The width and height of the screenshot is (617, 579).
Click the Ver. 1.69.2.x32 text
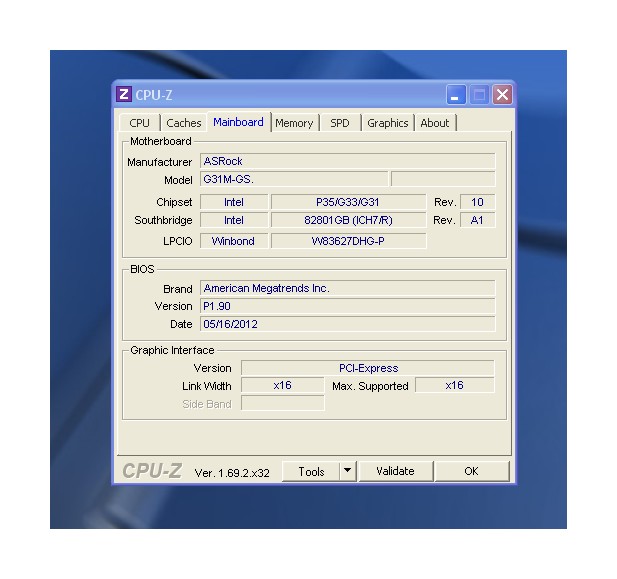[x=232, y=473]
